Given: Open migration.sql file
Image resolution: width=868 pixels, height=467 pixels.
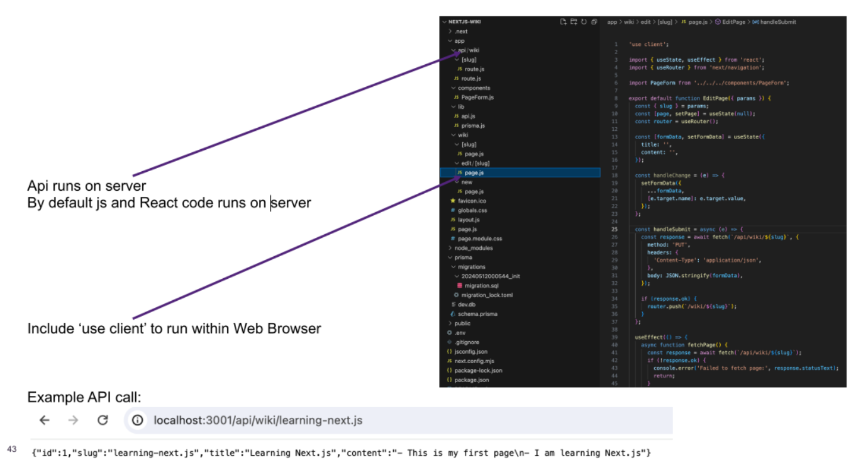Looking at the screenshot, I should click(x=481, y=286).
